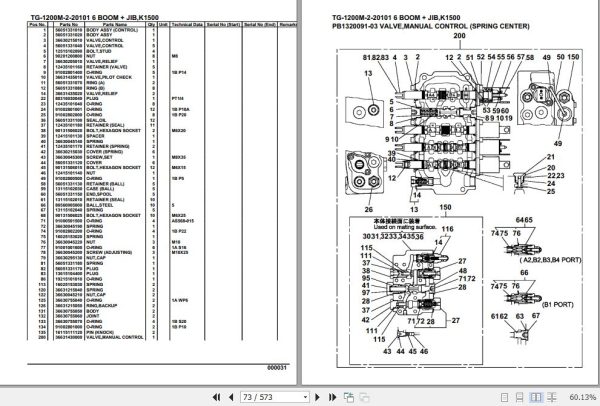600x406 pixels.
Task: Click the 'Serial No (Start)' column header
Action: point(223,24)
